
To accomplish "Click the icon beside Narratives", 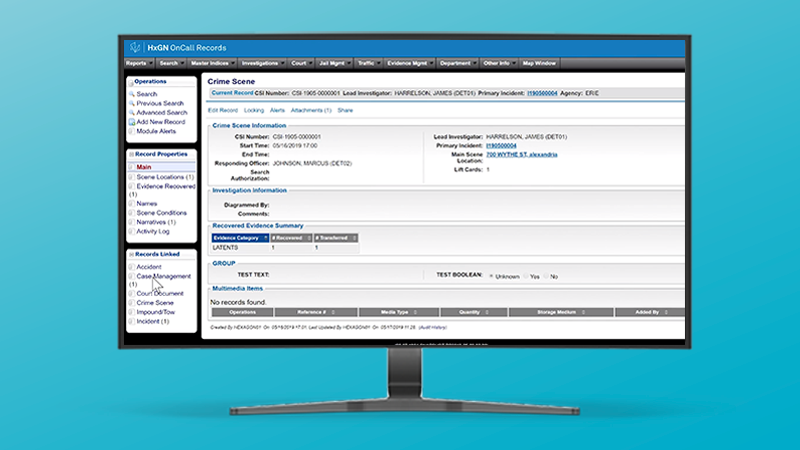I will click(x=132, y=222).
